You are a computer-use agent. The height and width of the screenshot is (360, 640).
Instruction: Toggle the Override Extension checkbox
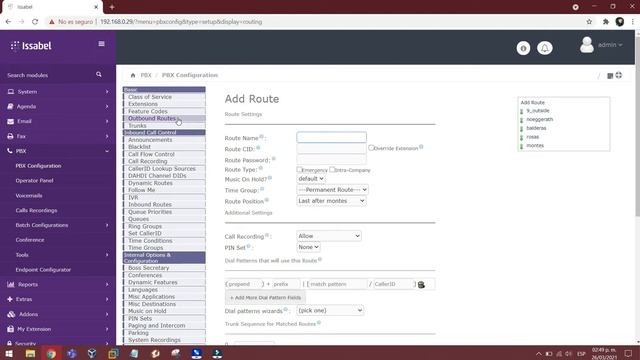[371, 148]
